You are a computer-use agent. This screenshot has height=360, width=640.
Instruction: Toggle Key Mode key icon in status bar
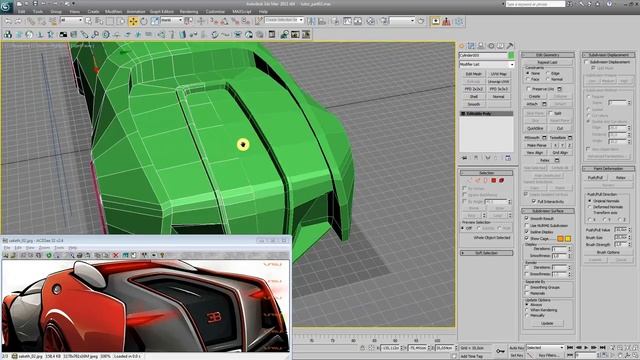point(500,351)
